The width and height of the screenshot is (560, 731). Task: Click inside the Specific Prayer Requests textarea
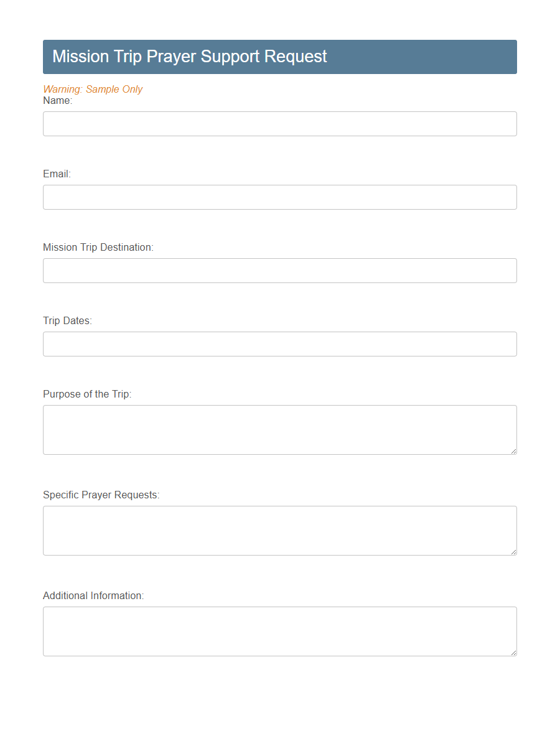(279, 530)
